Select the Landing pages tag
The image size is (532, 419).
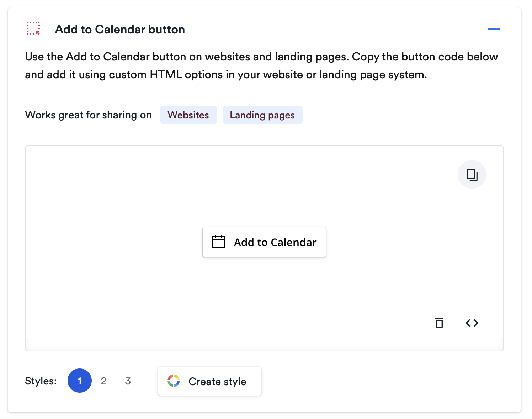click(262, 115)
